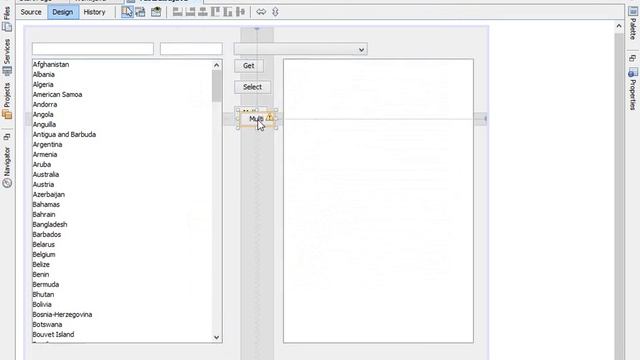Select Bermuda in the list
This screenshot has height=360, width=640.
pos(46,284)
